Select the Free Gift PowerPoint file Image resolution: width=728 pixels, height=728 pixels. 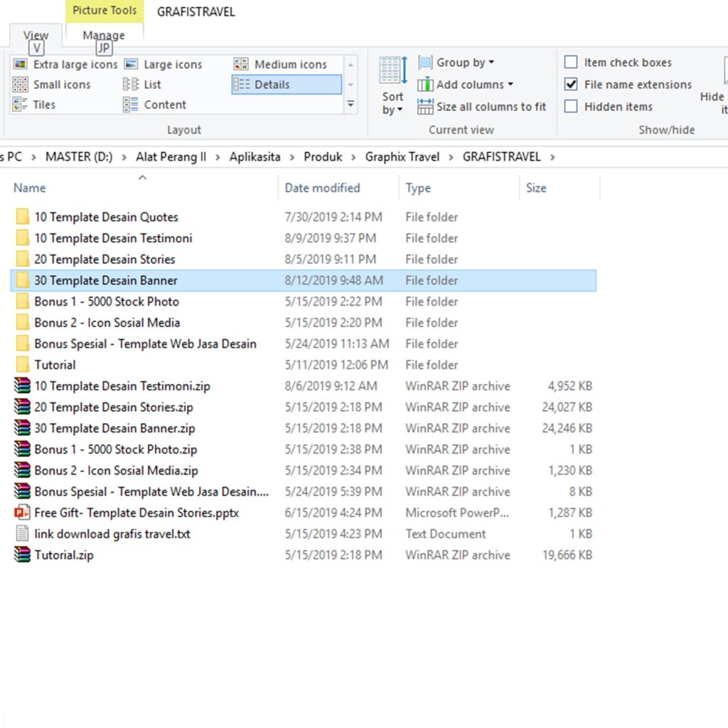tap(136, 513)
